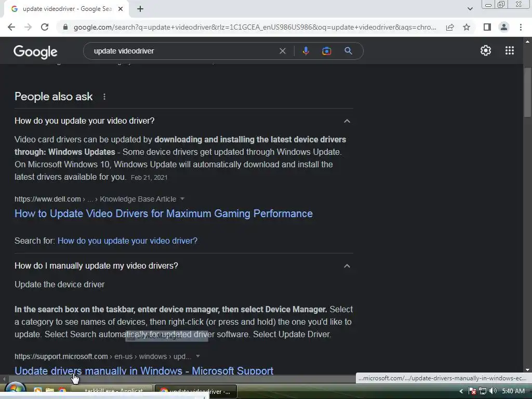Open People also ask options menu
This screenshot has width=532, height=399.
(104, 97)
